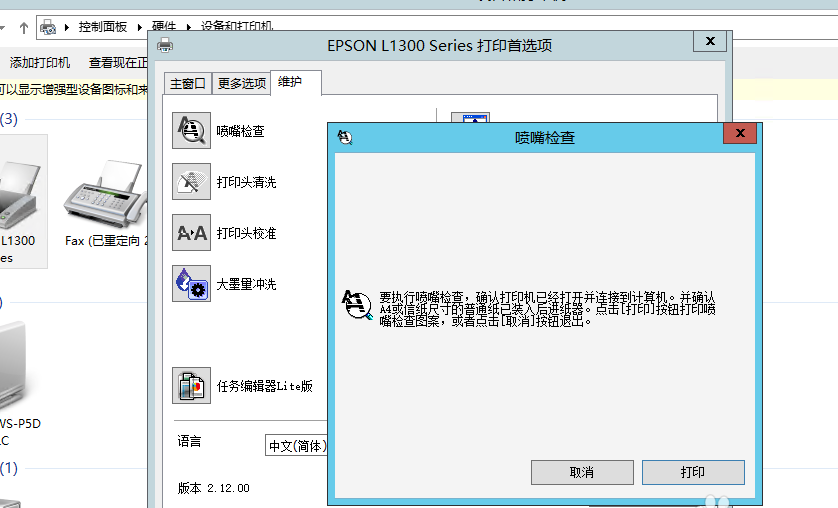Switch to the 主窗口 tab

tap(188, 84)
